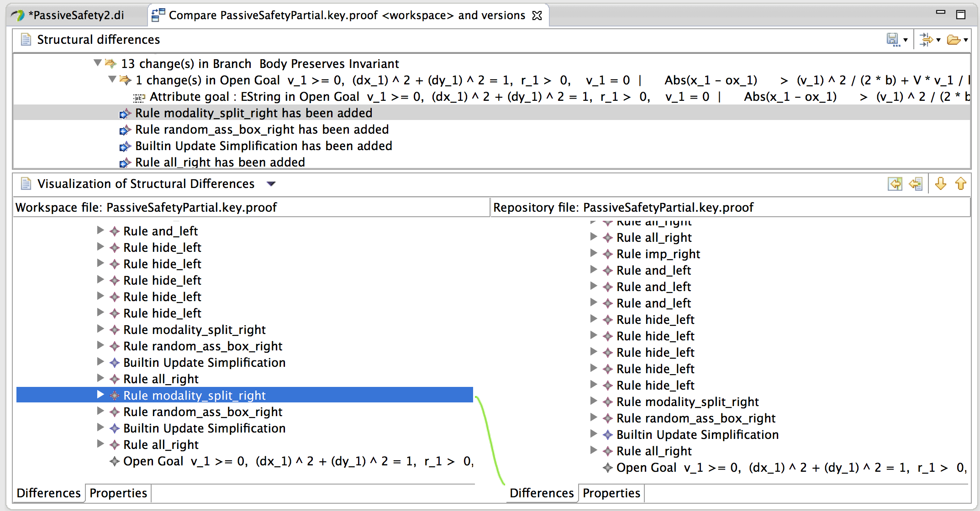980x511 pixels.
Task: Click copy all changes to left icon
Action: coord(895,184)
